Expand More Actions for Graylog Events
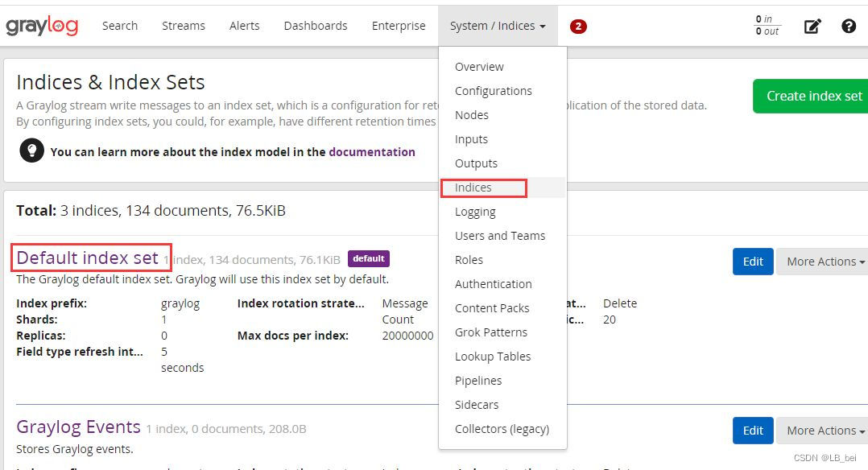 tap(823, 430)
